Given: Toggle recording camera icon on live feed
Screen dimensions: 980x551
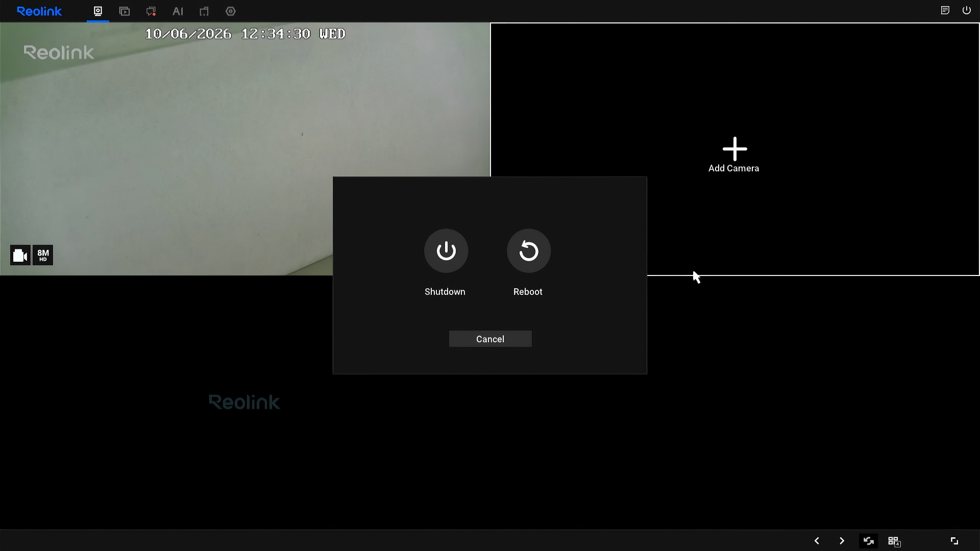Looking at the screenshot, I should point(20,255).
